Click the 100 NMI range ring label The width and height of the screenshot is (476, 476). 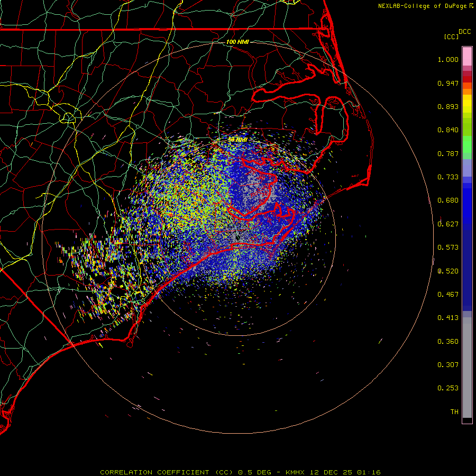[237, 42]
